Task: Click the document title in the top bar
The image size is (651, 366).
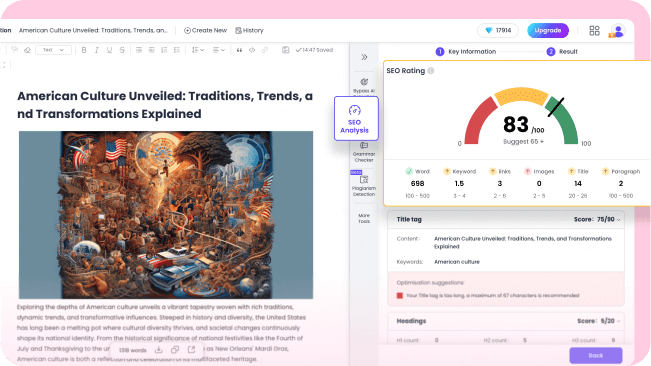Action: click(x=93, y=30)
